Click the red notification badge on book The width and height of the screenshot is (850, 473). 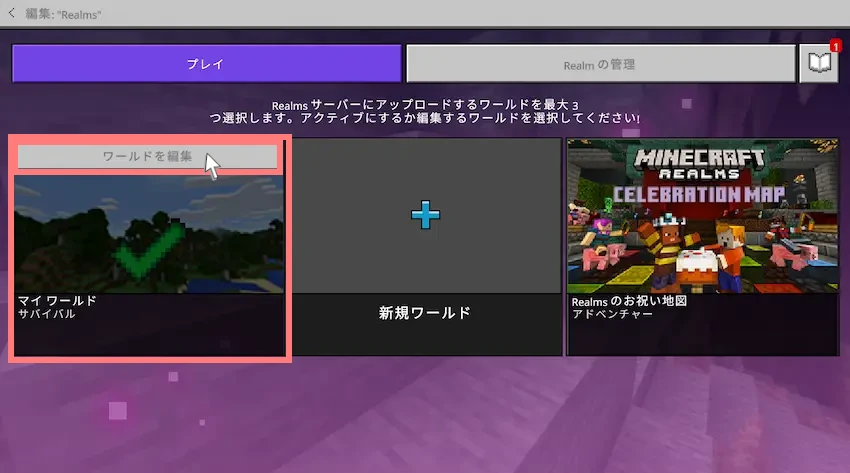(x=832, y=47)
